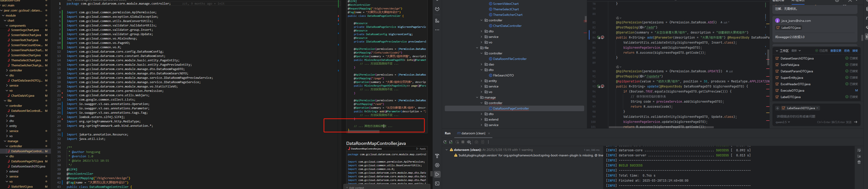Screen dimensions: 868x189
Task: Open ScreenVideoChart.java in left explorer
Action: pos(26,55)
